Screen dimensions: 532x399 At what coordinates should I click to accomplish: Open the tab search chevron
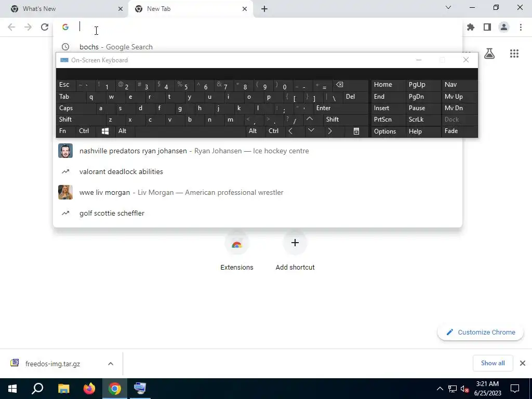click(x=448, y=7)
